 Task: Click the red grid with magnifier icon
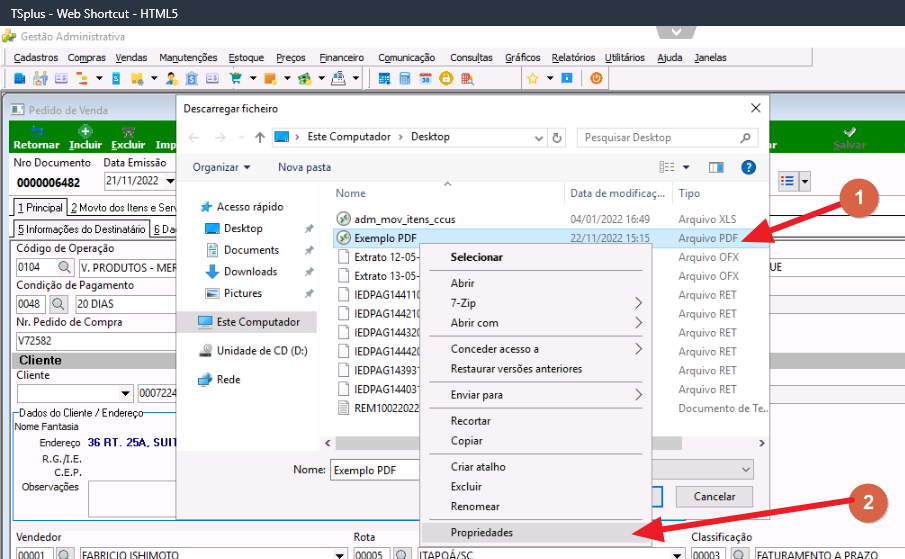pyautogui.click(x=468, y=78)
